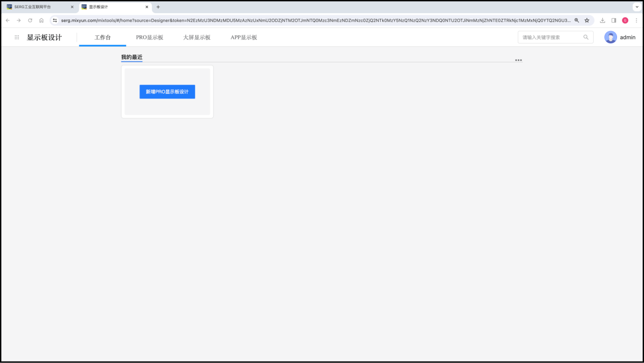Viewport: 644px width, 363px height.
Task: Bookmark this page with the star icon
Action: click(587, 20)
